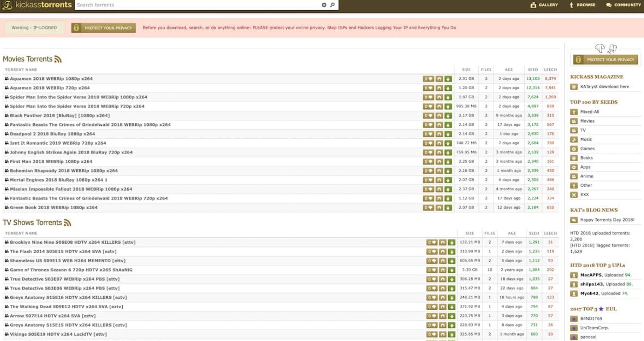Viewport: 644px width, 341px height.
Task: Sort TV Shows table by AGE column header
Action: tap(512, 233)
